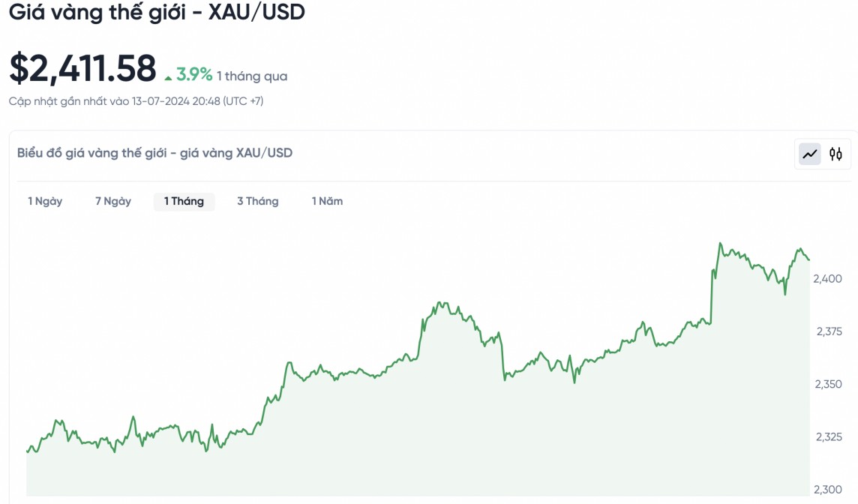Switch to the line chart view icon
This screenshot has height=504, width=858.
tap(810, 154)
